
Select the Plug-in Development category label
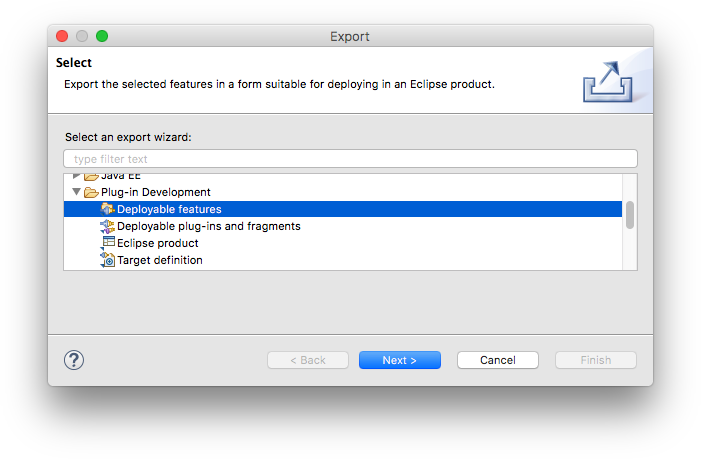click(156, 192)
